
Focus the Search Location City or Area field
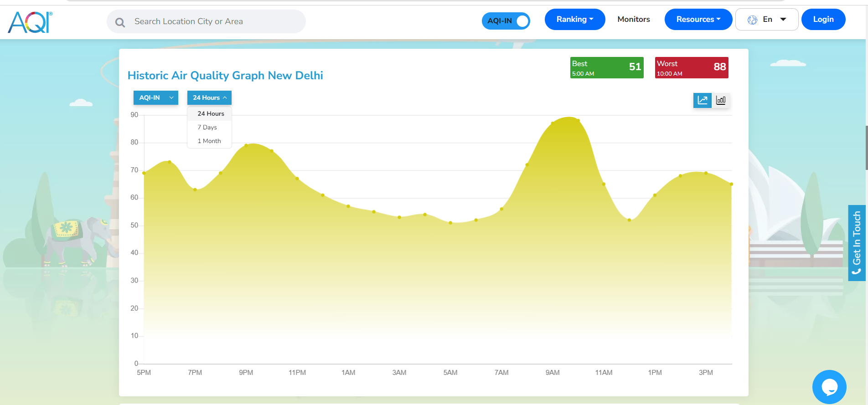click(x=206, y=21)
